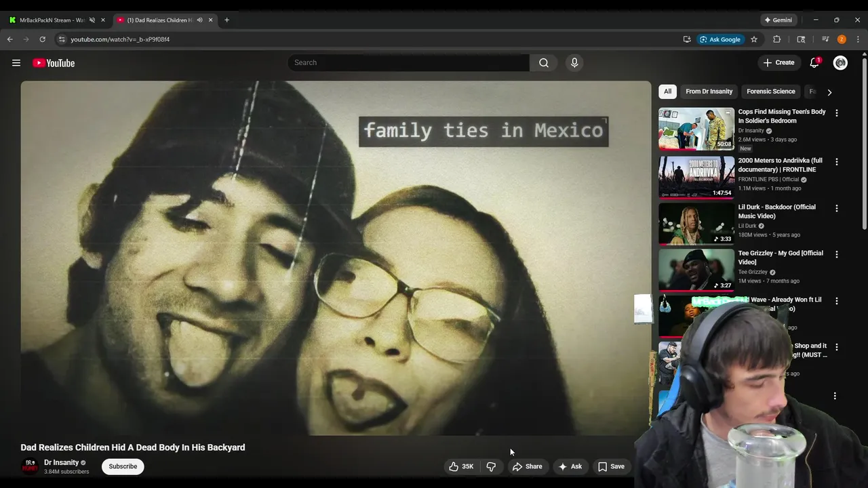Image resolution: width=868 pixels, height=488 pixels.
Task: Select the All filter chip
Action: 667,91
